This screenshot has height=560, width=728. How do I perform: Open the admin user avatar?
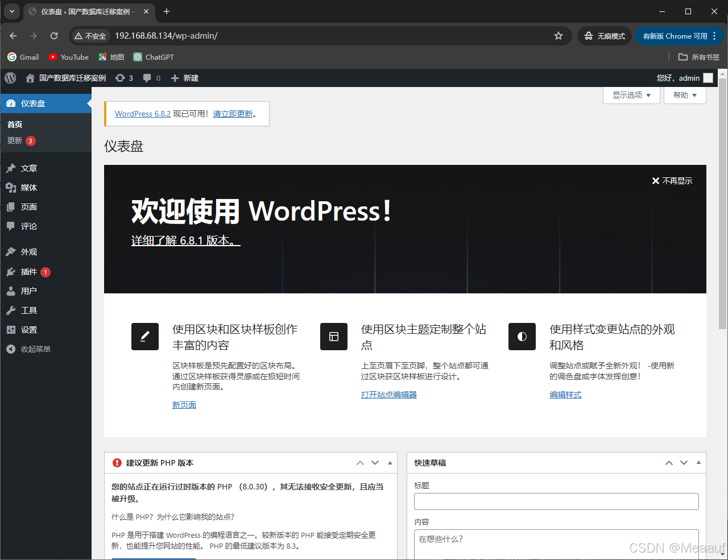(x=708, y=78)
